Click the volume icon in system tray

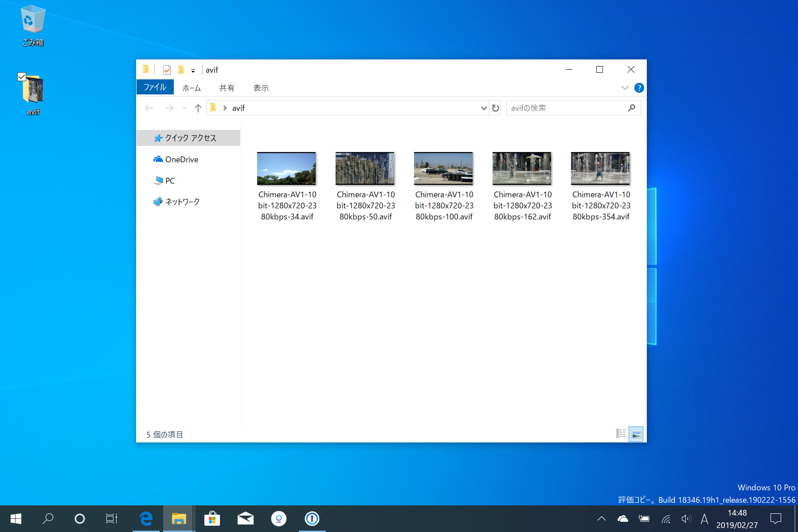click(687, 518)
